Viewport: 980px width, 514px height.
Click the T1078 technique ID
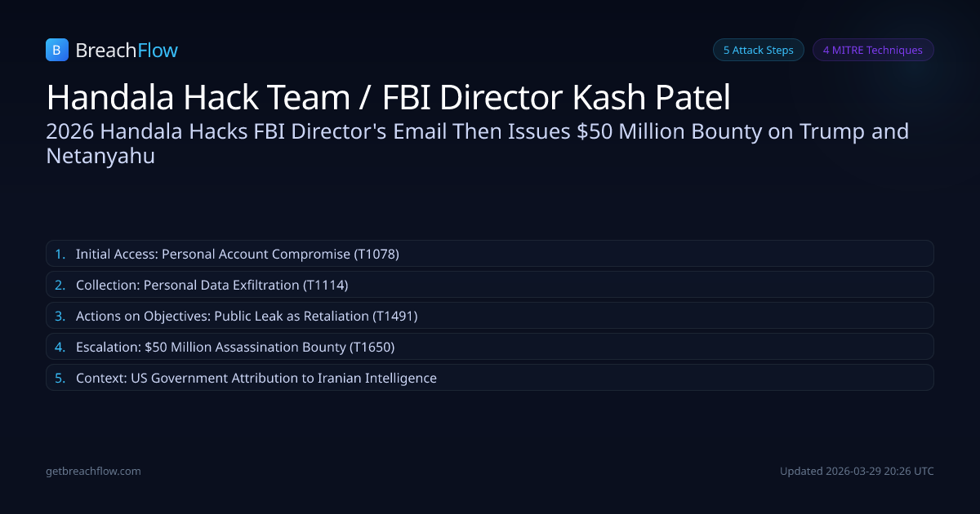click(376, 254)
